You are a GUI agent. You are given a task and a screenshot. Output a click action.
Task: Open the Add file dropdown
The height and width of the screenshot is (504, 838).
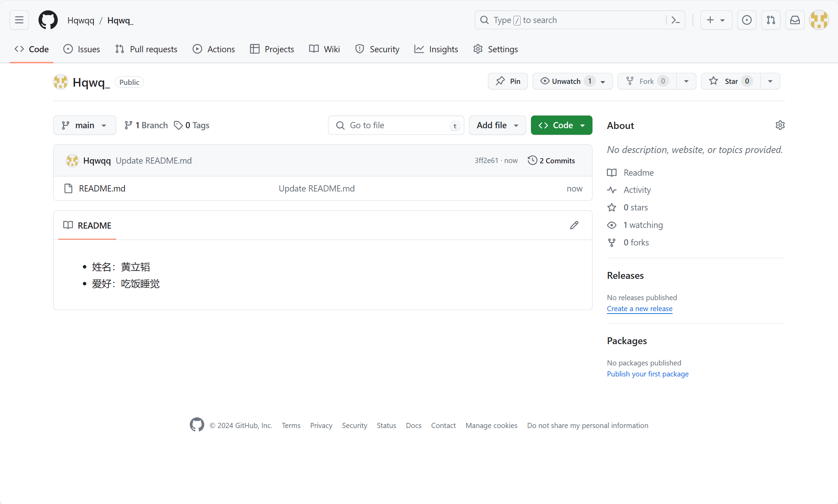point(497,125)
